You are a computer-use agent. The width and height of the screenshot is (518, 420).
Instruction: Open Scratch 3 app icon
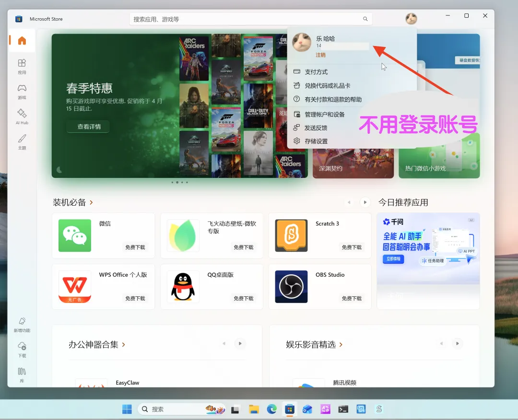click(291, 235)
